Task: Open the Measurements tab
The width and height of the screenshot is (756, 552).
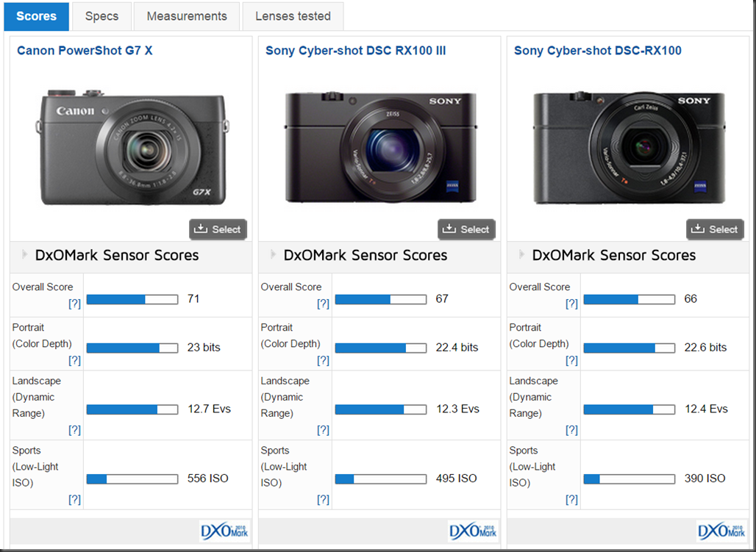Action: click(187, 16)
